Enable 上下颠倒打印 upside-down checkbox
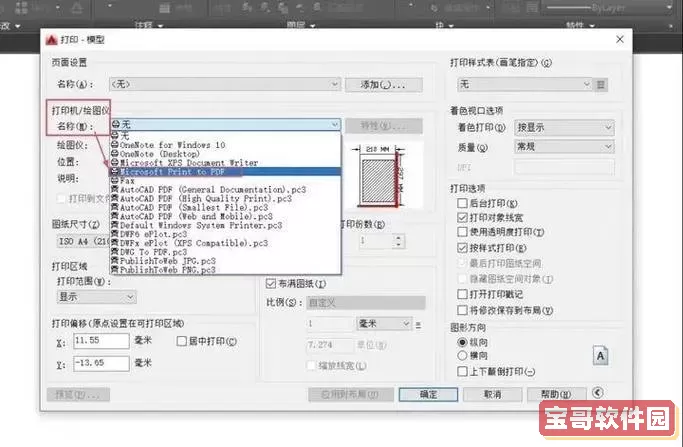This screenshot has height=447, width=683. point(462,371)
